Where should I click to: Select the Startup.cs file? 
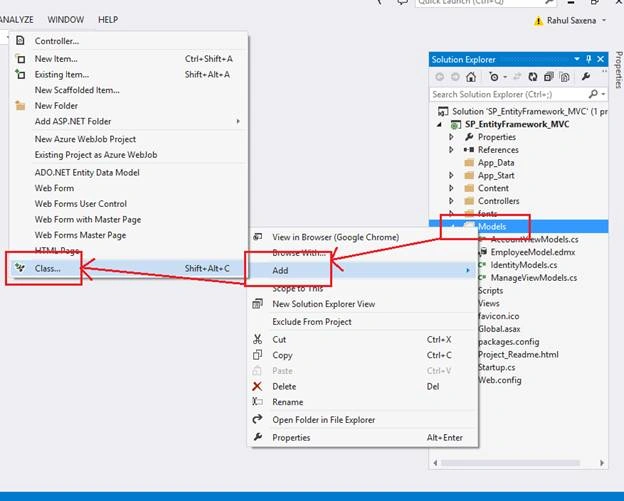pyautogui.click(x=497, y=367)
